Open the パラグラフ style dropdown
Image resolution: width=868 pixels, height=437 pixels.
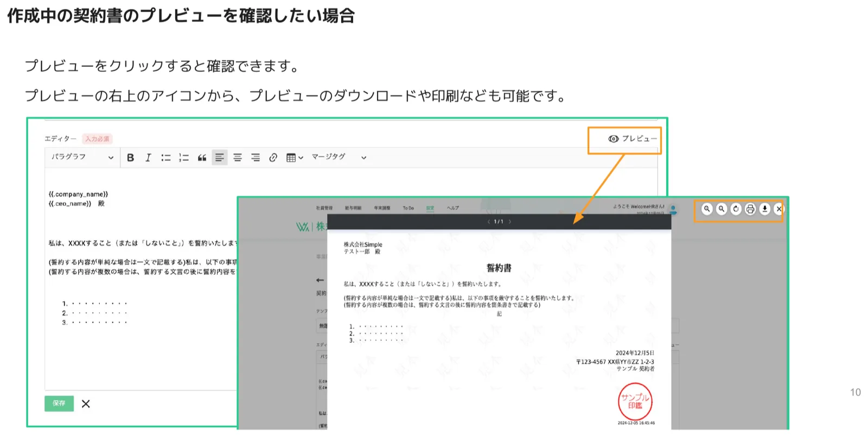point(82,157)
